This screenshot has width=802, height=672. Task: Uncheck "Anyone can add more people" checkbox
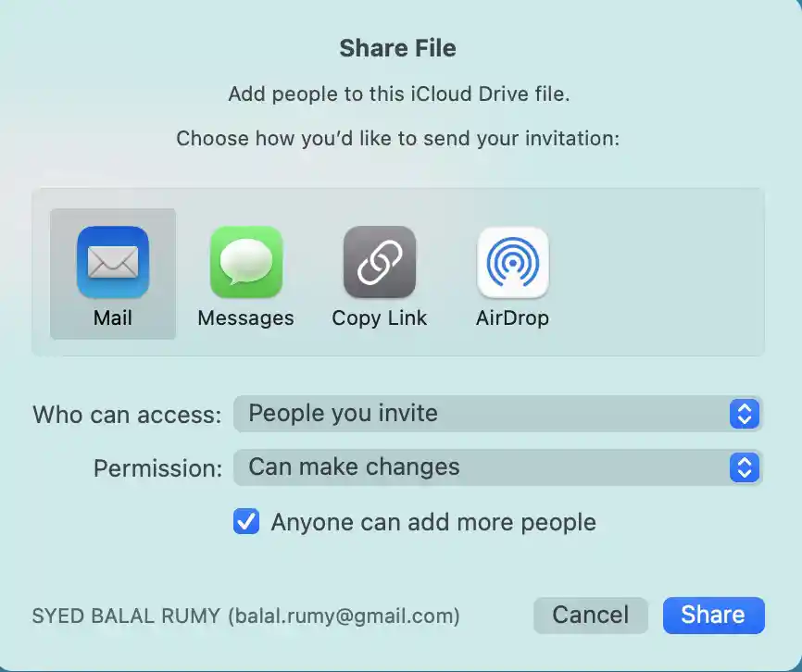coord(246,521)
